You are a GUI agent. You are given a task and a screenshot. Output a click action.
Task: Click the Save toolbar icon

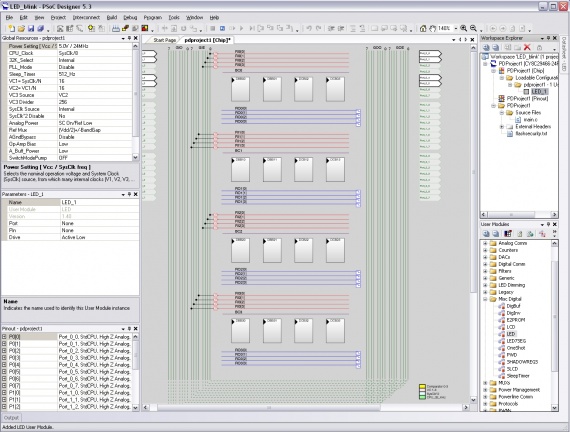31,28
